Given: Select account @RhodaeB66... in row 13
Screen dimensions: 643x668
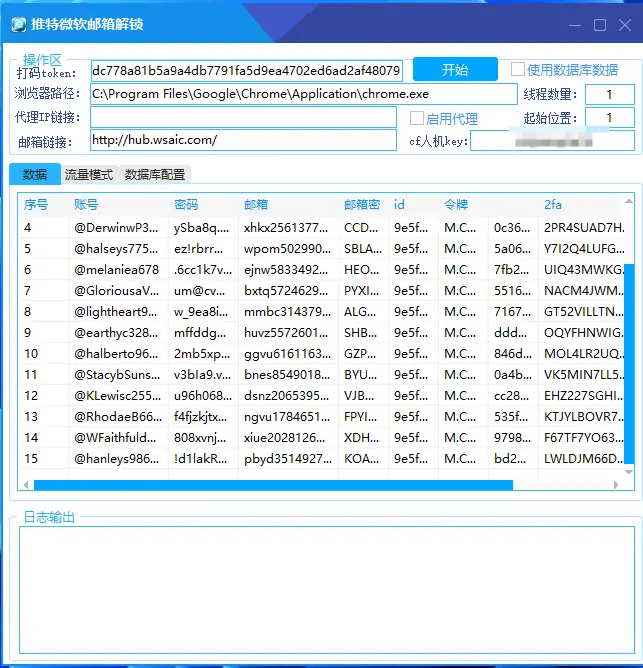Looking at the screenshot, I should coord(118,417).
